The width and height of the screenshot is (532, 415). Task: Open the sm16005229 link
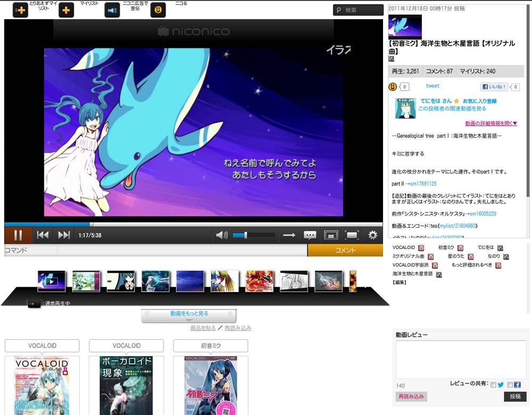click(x=483, y=214)
